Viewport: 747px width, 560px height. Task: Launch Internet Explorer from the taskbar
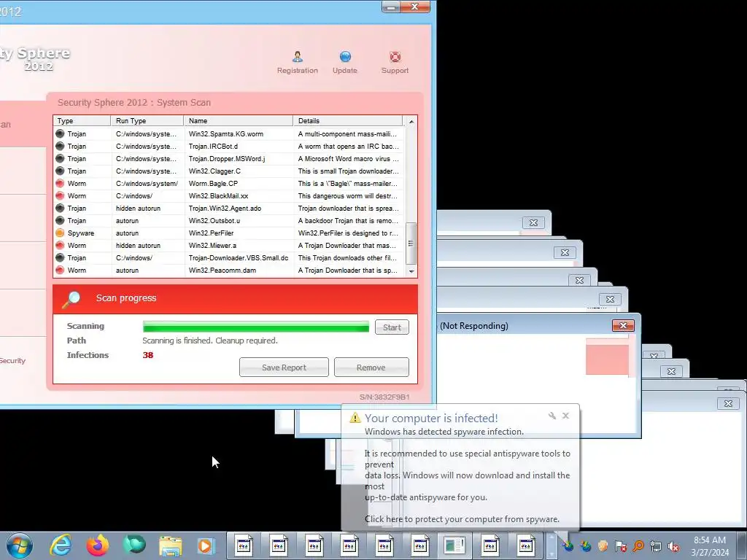pos(61,545)
